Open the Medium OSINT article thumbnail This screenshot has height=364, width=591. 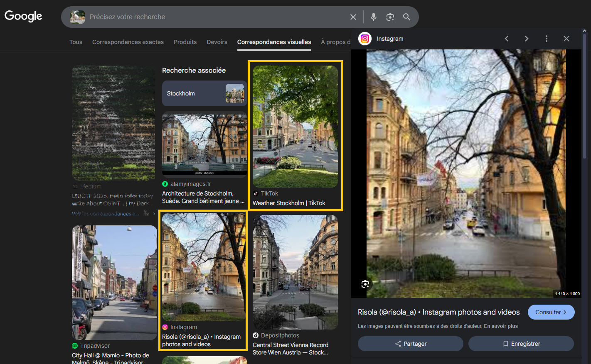point(113,123)
